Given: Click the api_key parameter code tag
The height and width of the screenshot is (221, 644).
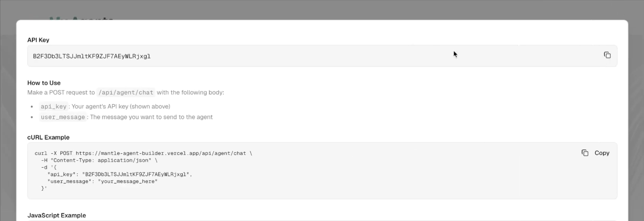Looking at the screenshot, I should (x=54, y=107).
